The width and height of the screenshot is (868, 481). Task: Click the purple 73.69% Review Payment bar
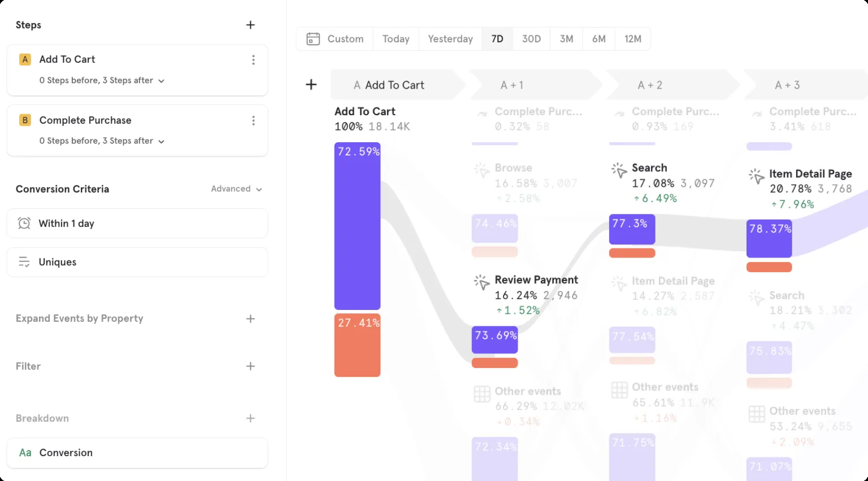494,340
